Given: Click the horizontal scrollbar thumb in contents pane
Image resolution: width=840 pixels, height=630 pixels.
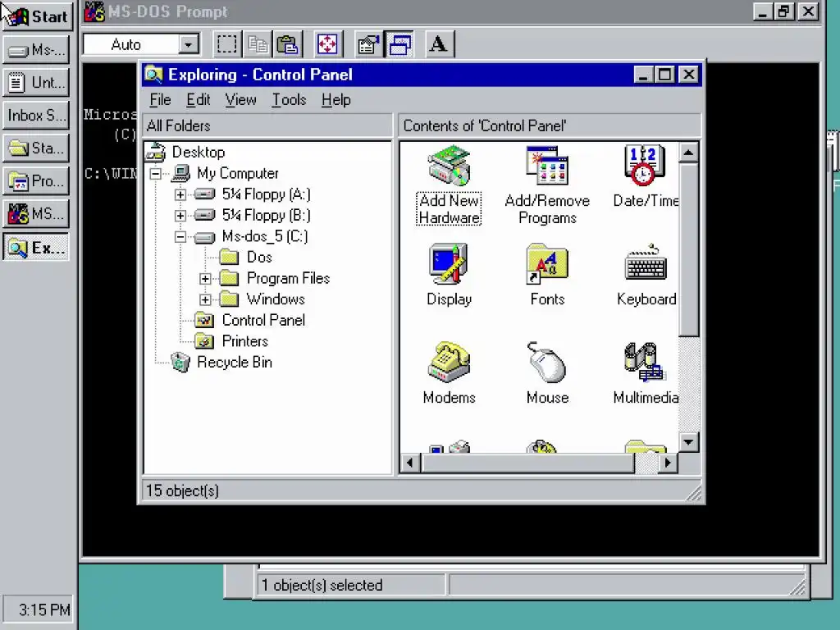Looking at the screenshot, I should point(527,463).
